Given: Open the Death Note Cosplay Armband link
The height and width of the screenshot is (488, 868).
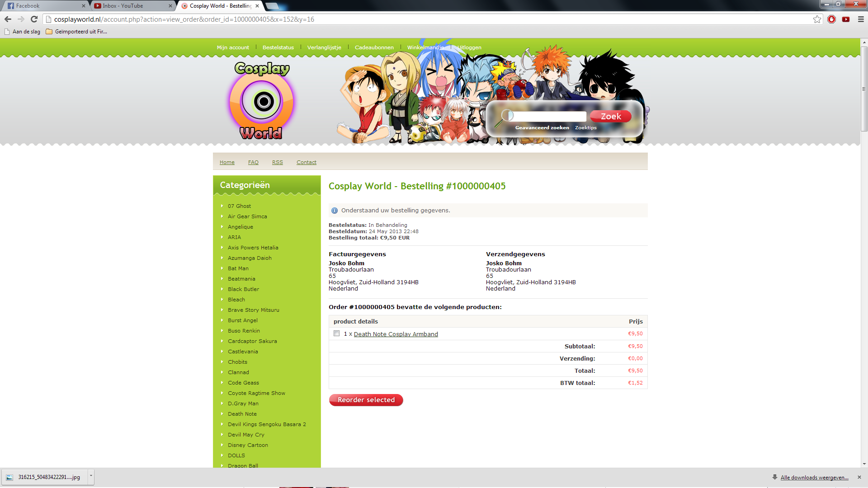Looking at the screenshot, I should pos(396,334).
